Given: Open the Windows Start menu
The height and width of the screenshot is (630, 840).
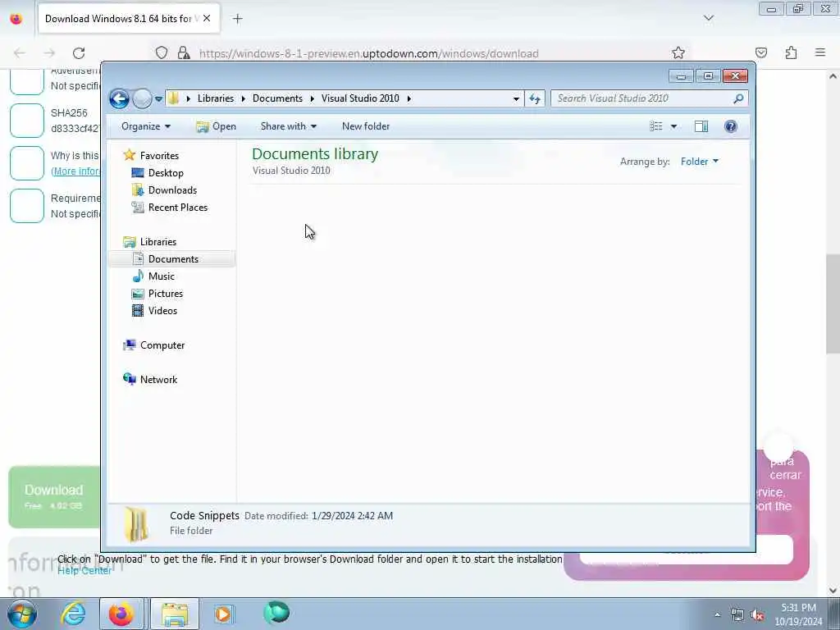Looking at the screenshot, I should coord(22,614).
